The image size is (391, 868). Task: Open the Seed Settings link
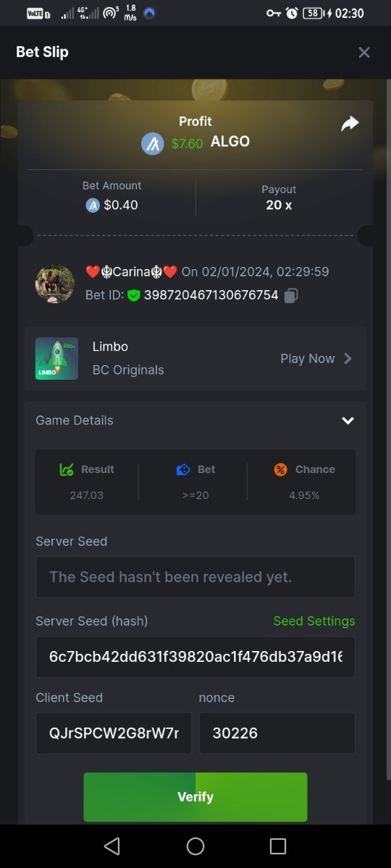pos(314,621)
